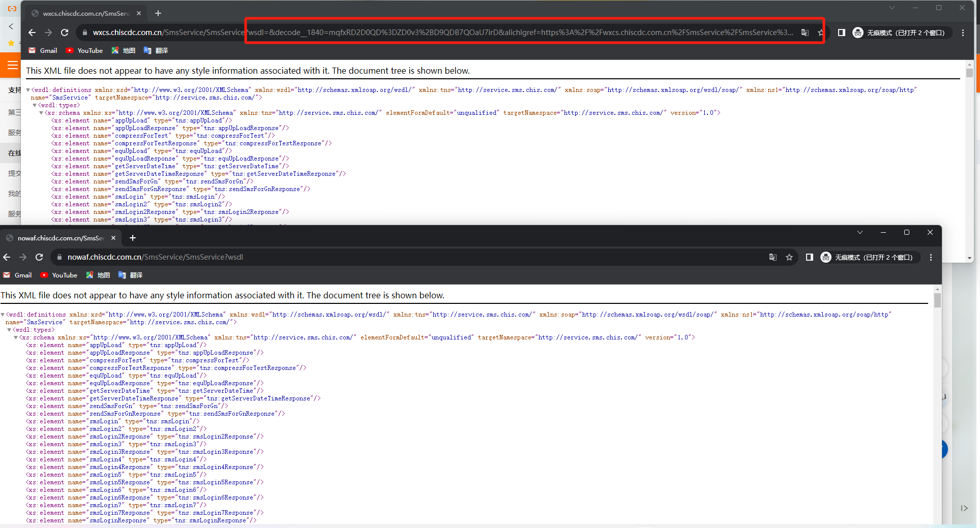Open 翻译 bookmark in nowaf window
Viewport: 980px width, 528px height.
pos(130,275)
